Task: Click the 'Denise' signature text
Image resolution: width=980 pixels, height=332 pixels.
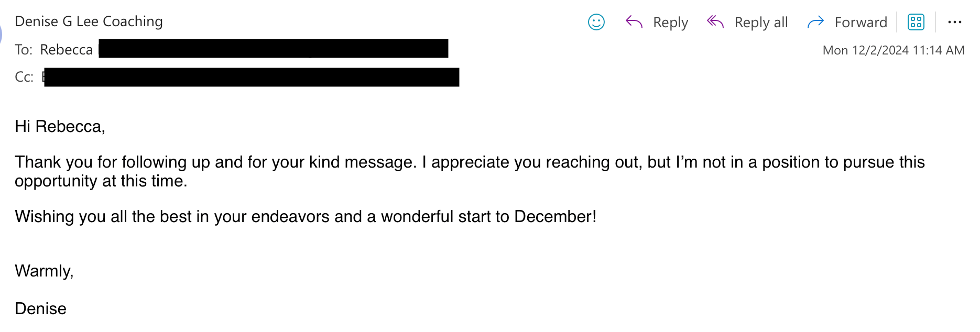Action: (41, 309)
